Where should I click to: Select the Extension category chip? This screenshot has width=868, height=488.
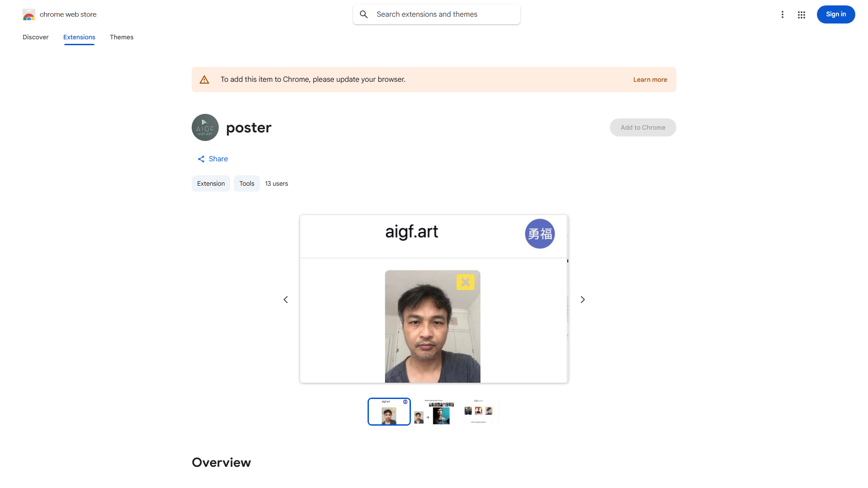tap(211, 183)
